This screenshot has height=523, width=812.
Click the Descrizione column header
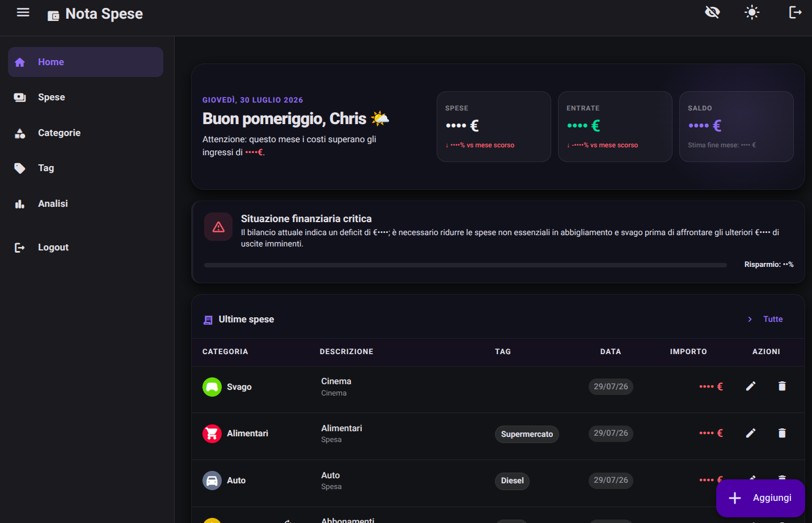pos(346,352)
